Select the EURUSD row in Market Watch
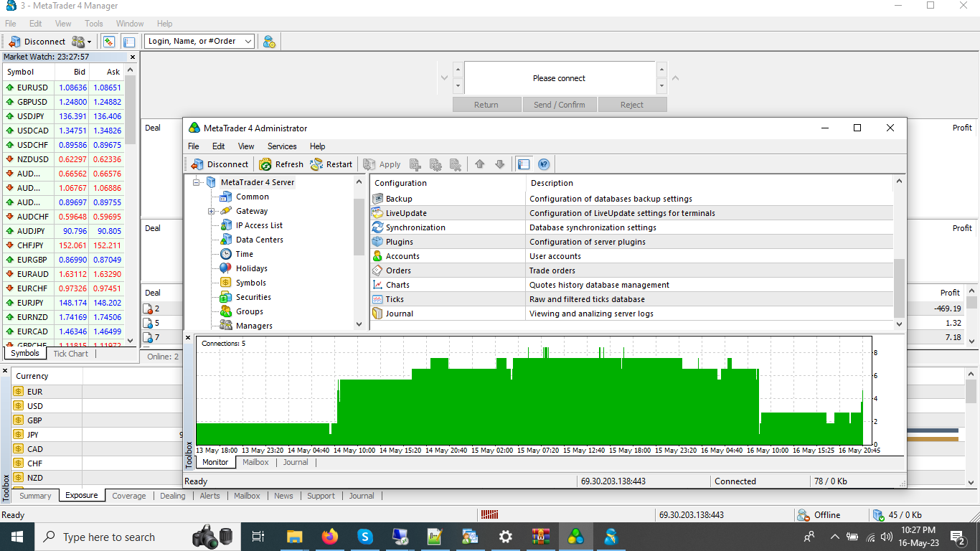 click(63, 88)
